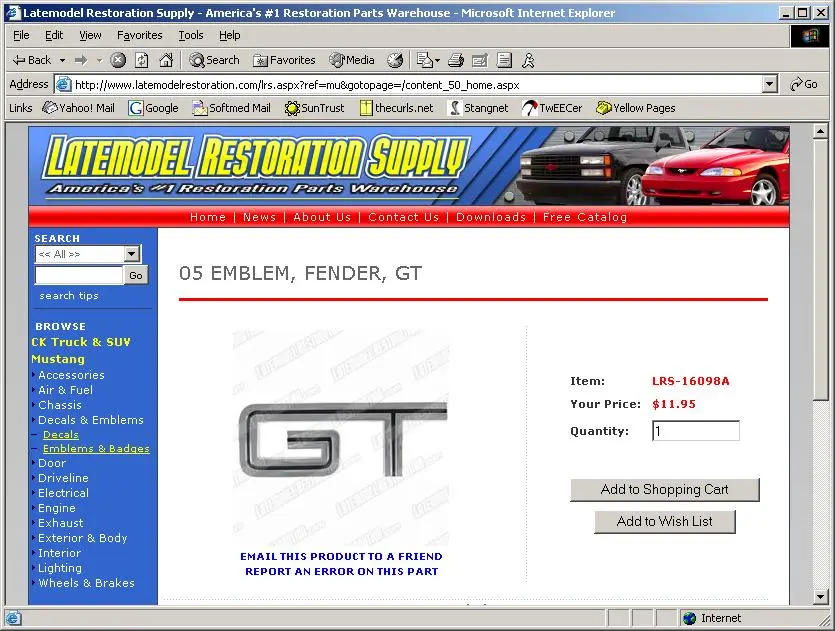This screenshot has height=631, width=835.
Task: Open the Google links bar shortcut
Action: [x=154, y=108]
